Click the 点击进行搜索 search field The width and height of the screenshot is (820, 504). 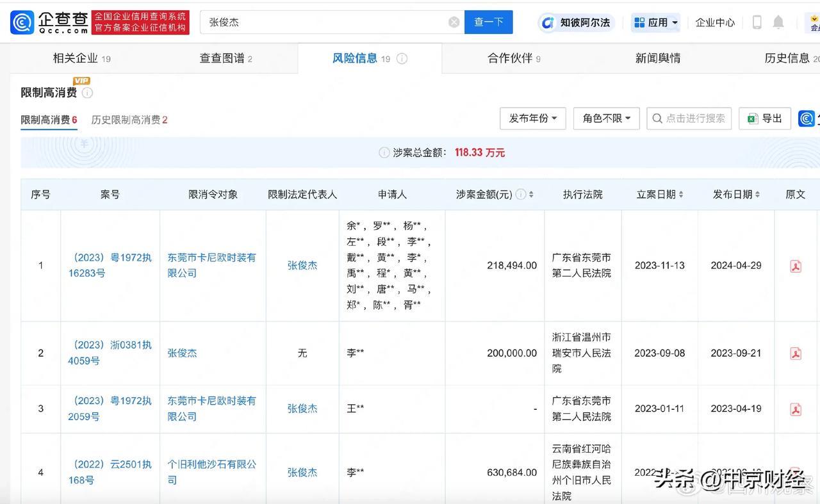click(689, 118)
